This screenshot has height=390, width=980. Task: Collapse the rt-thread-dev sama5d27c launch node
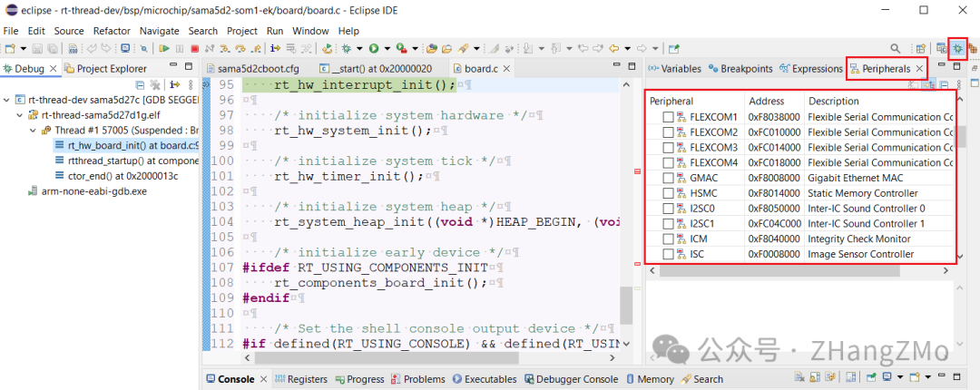7,100
